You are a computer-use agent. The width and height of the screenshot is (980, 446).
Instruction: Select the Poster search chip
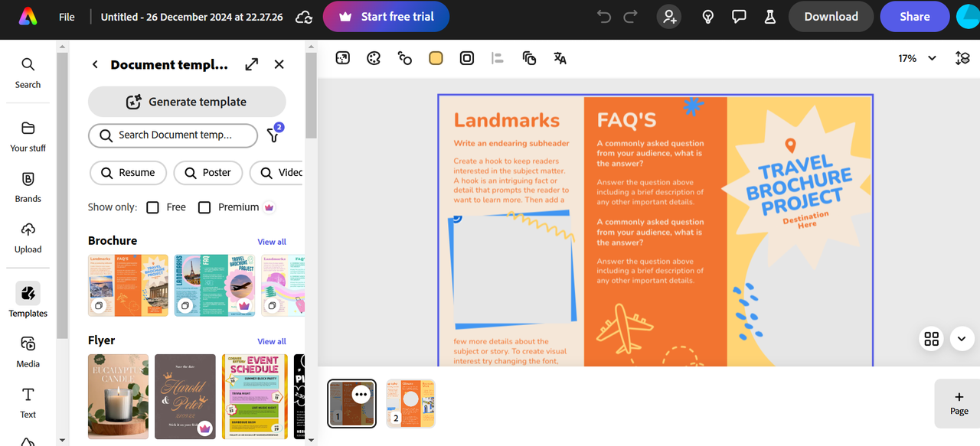pyautogui.click(x=207, y=173)
